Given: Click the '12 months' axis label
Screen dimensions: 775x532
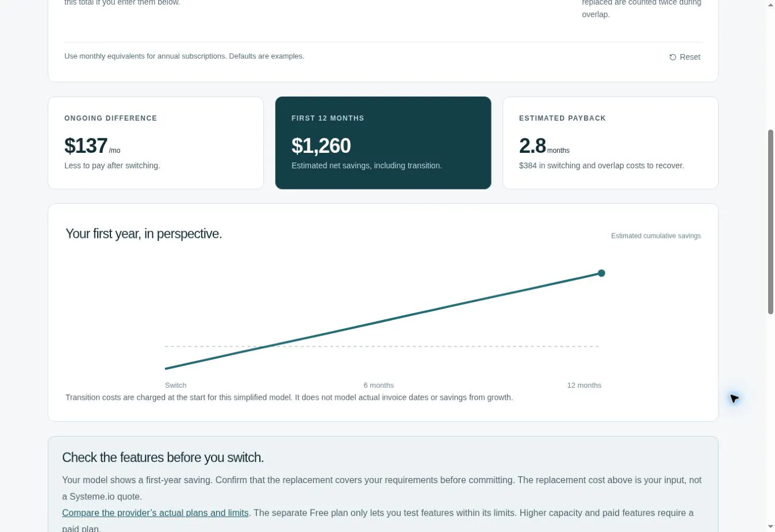Looking at the screenshot, I should coord(584,385).
